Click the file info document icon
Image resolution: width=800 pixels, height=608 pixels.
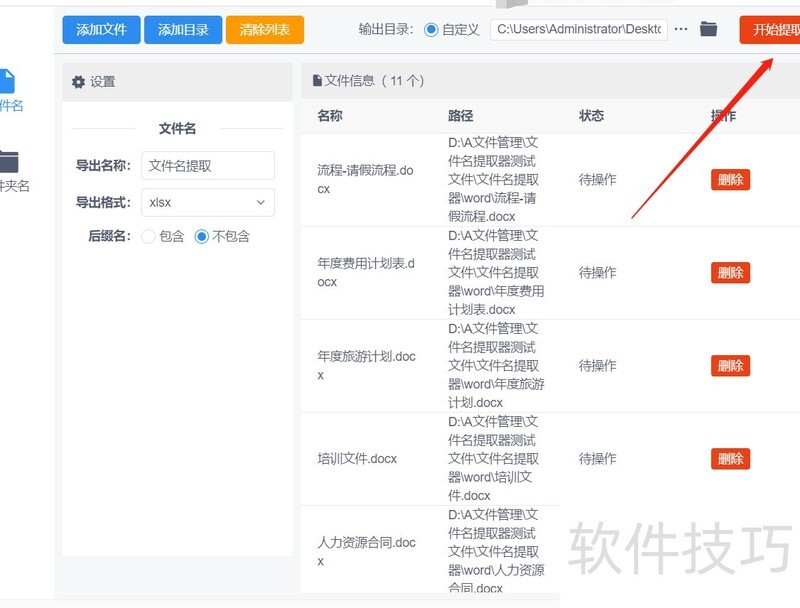317,81
